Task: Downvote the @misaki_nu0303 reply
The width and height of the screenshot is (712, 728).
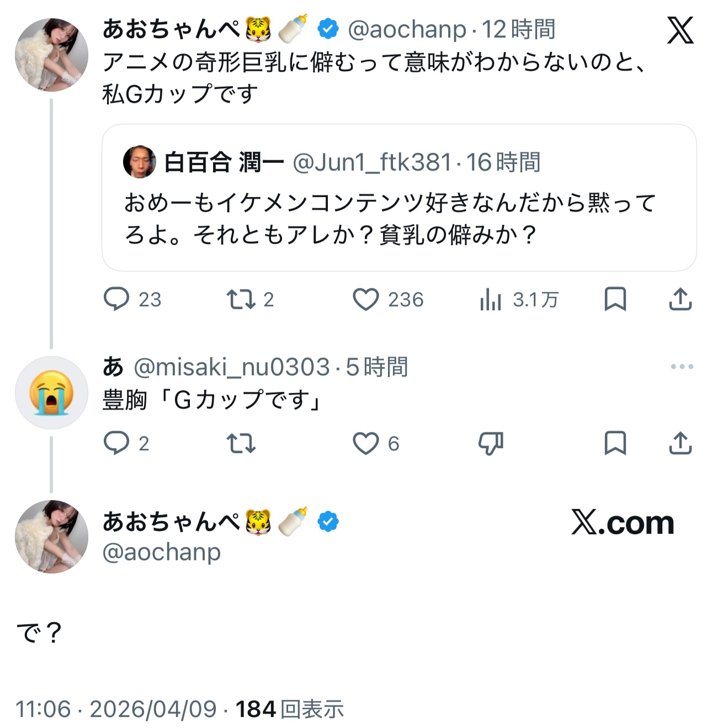Action: pos(491,443)
